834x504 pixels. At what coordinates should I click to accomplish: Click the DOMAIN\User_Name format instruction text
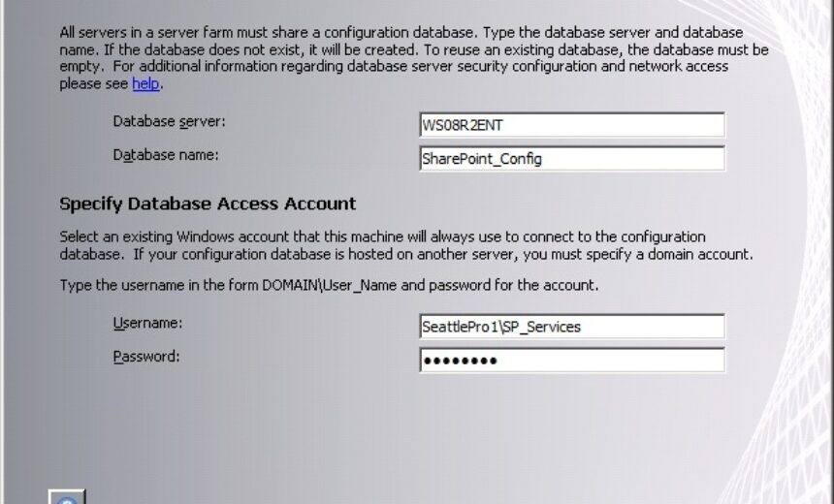(x=329, y=286)
